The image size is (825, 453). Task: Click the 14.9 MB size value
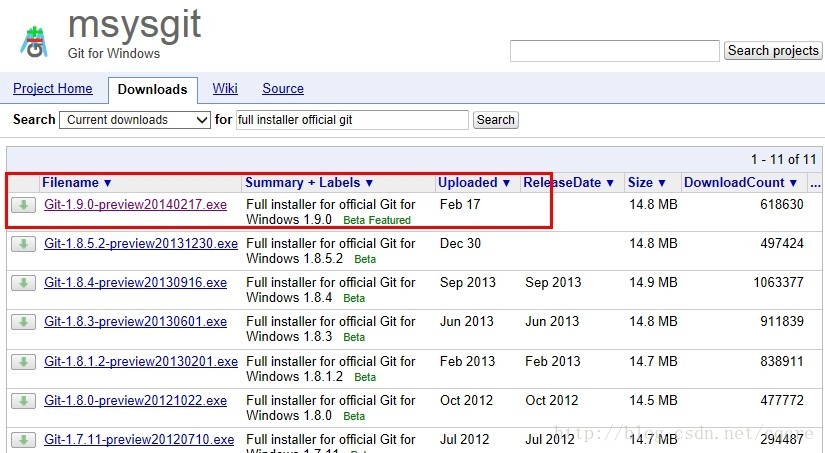[x=653, y=283]
